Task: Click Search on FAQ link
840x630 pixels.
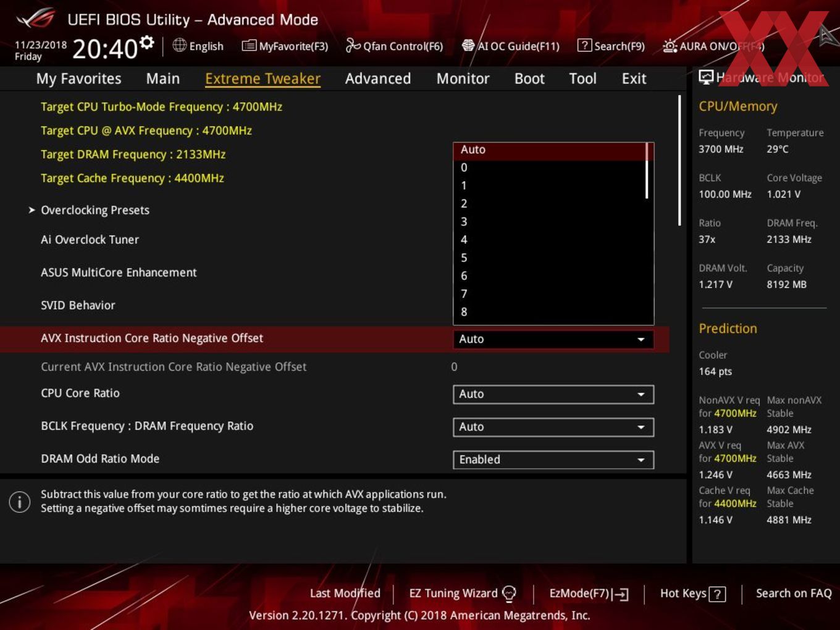Action: point(794,593)
